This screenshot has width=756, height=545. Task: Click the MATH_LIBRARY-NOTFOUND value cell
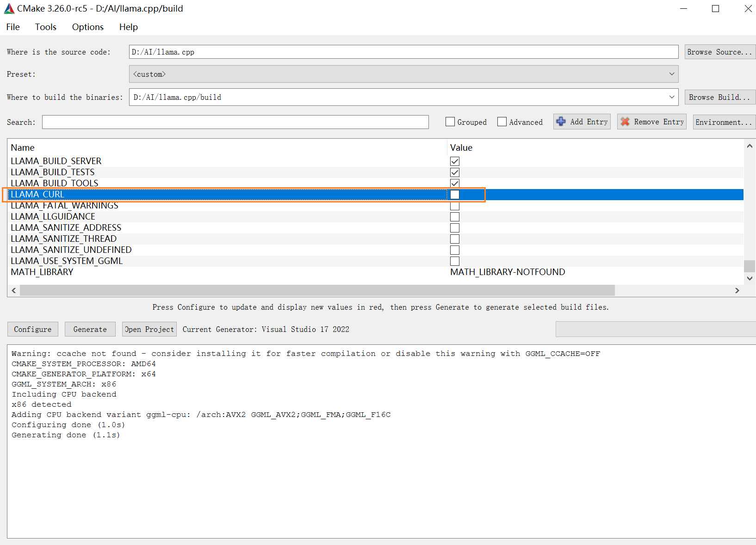pyautogui.click(x=508, y=272)
